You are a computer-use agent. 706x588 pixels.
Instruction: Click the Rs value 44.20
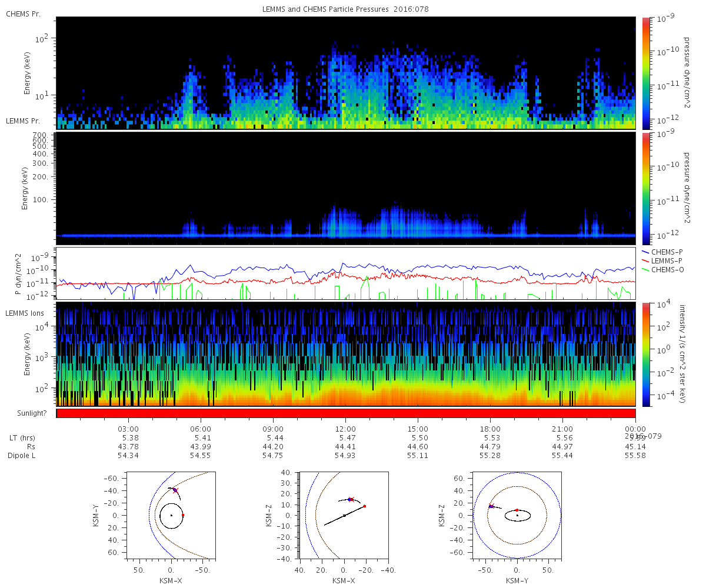coord(273,447)
